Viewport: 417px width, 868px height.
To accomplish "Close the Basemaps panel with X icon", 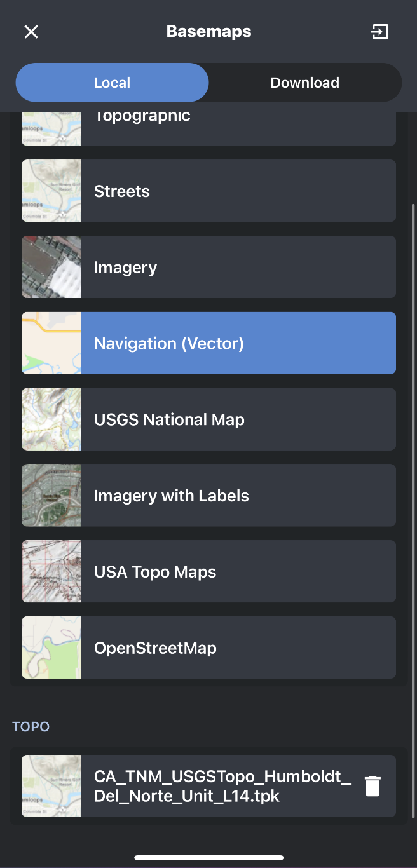I will (31, 32).
